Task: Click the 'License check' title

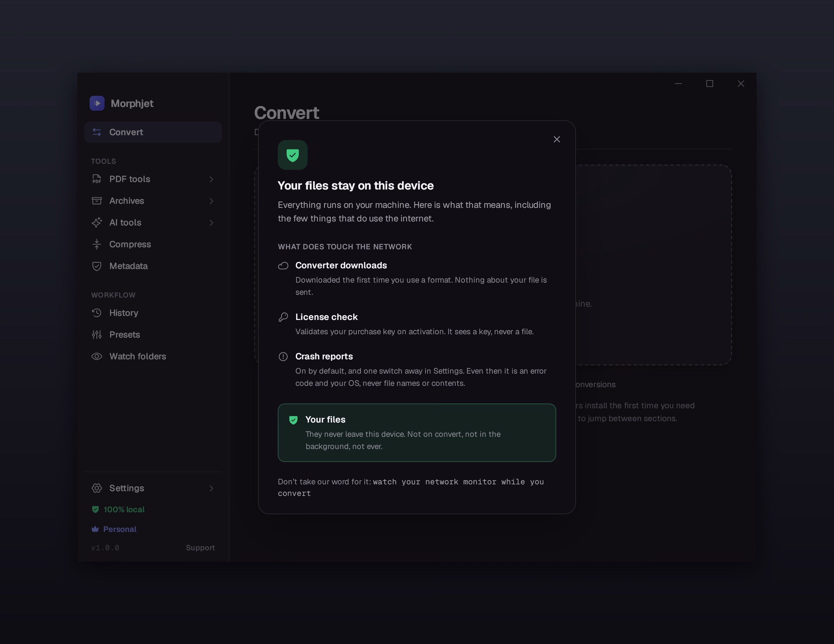Action: pyautogui.click(x=326, y=317)
